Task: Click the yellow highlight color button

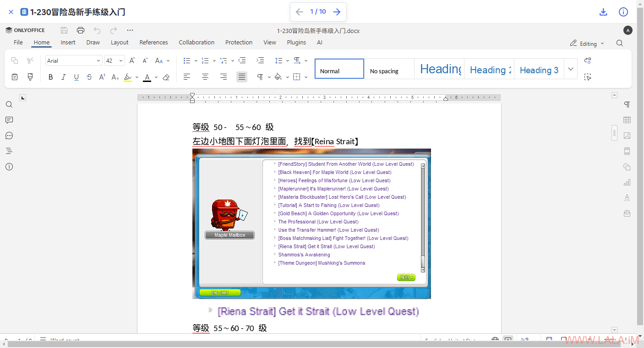Action: 128,77
